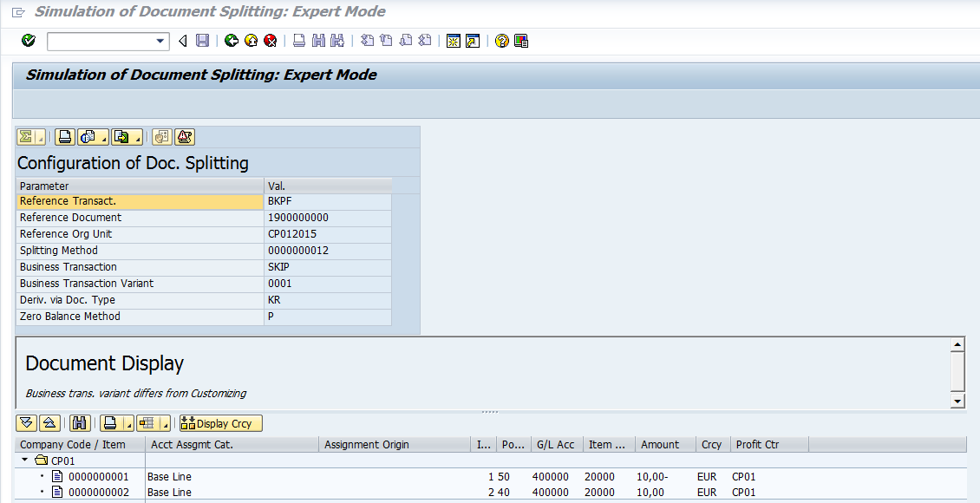Open the print options arrow in the document toolbar
This screenshot has width=980, height=503.
pos(128,423)
